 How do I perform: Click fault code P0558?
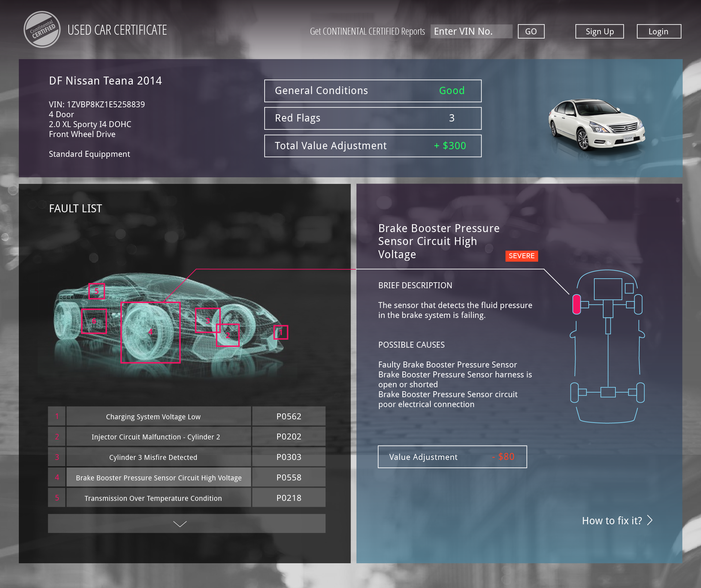(x=289, y=477)
